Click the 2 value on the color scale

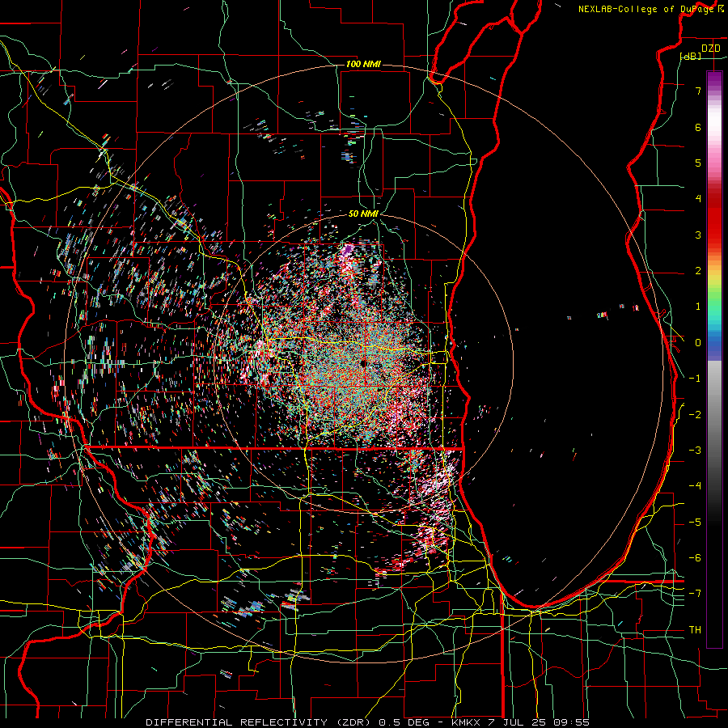tap(698, 271)
